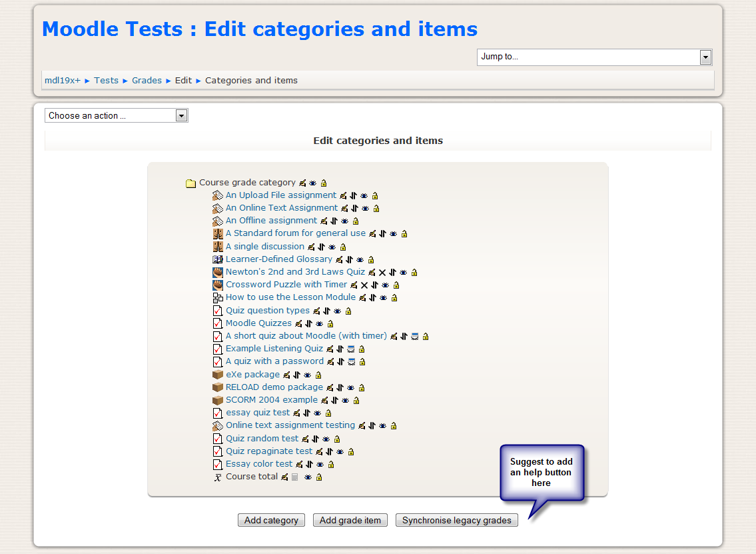Click the Edit categories and items heading
Image resolution: width=756 pixels, height=554 pixels.
point(378,141)
